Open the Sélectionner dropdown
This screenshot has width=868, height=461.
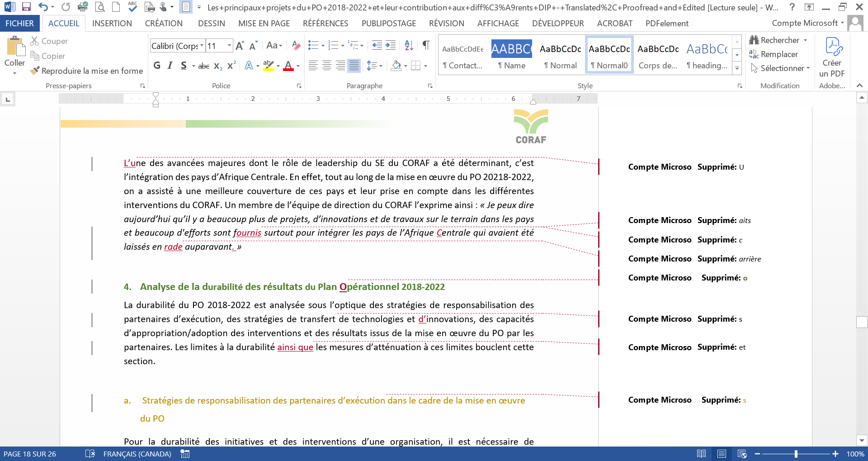tap(780, 68)
